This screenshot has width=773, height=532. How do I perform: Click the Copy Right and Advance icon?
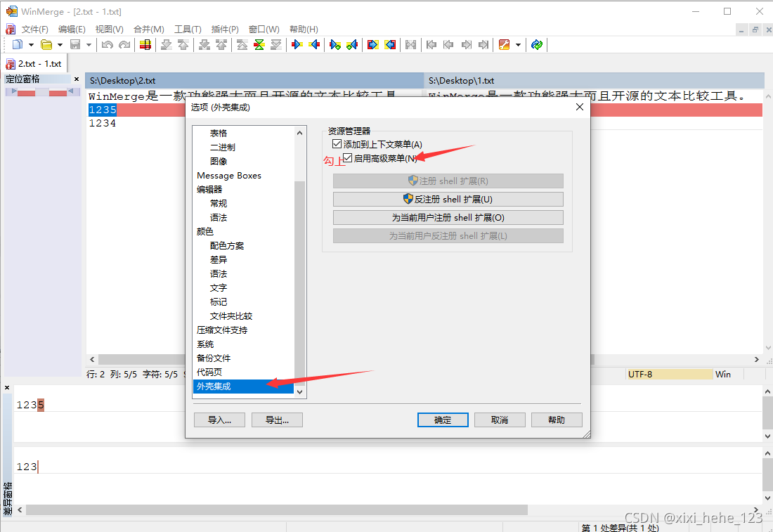(335, 45)
